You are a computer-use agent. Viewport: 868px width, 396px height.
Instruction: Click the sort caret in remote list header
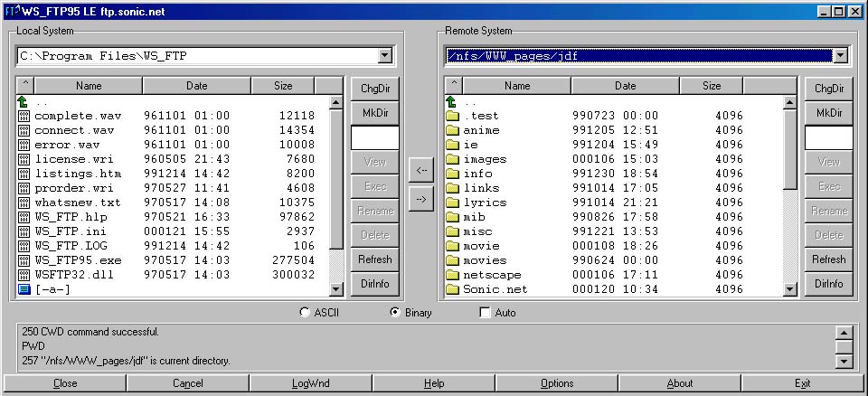click(x=453, y=86)
